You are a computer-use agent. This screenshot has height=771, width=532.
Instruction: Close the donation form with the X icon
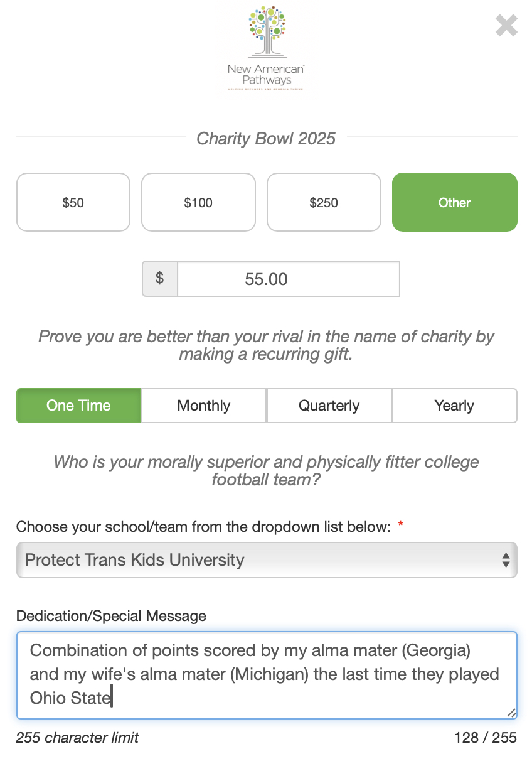point(506,26)
